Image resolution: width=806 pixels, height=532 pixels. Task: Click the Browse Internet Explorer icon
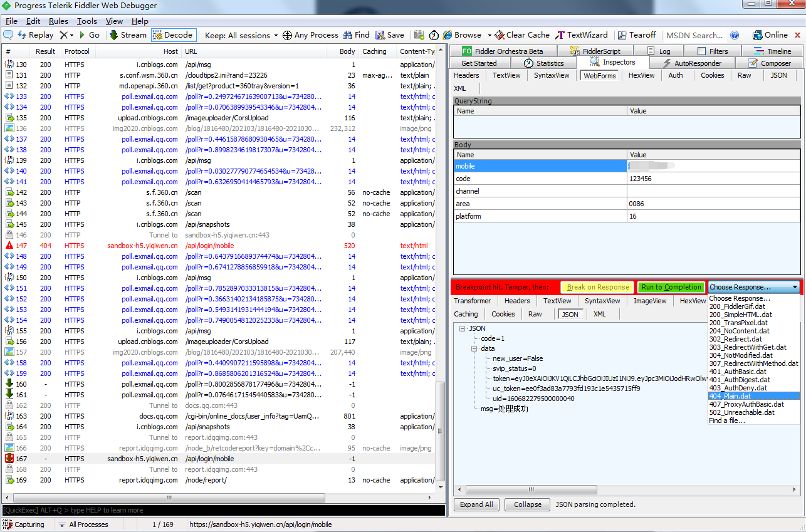point(447,35)
